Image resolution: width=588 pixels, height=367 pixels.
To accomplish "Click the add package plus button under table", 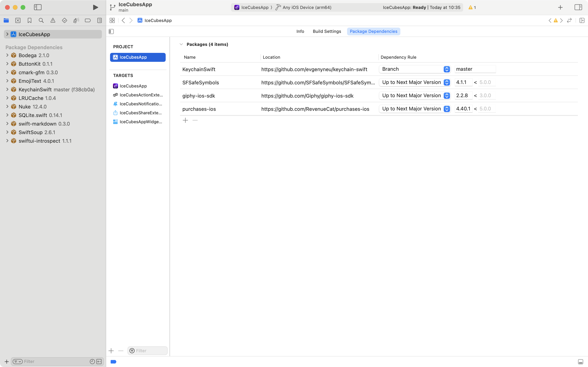I will point(185,120).
